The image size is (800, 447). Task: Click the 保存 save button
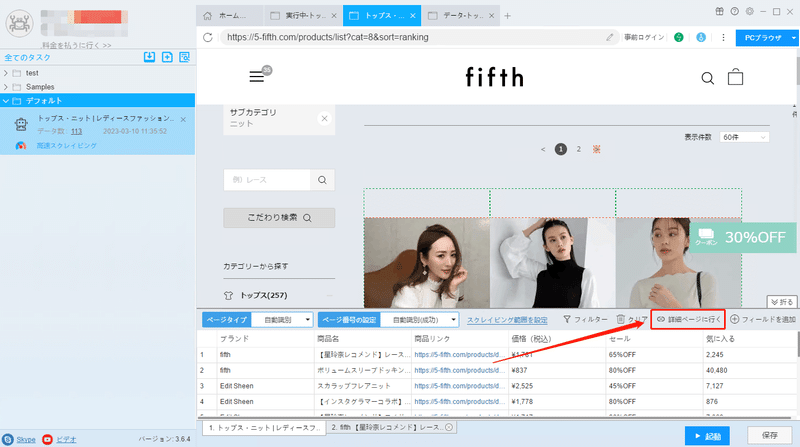click(769, 435)
